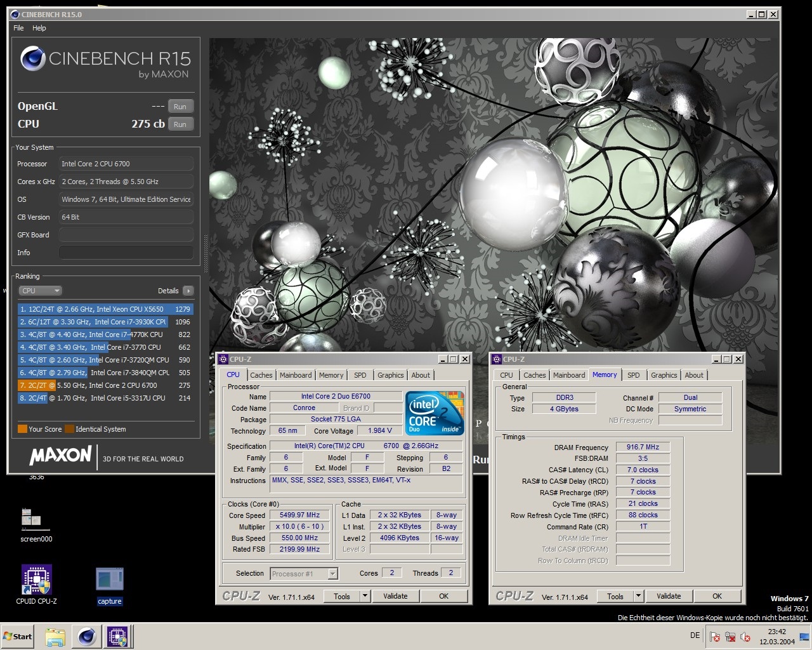812x650 pixels.
Task: Click Validate in Memory CPU-Z window
Action: [669, 596]
